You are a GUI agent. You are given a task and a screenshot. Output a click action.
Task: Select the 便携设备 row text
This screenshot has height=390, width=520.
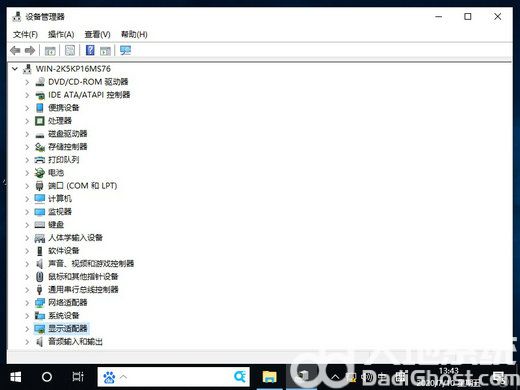[63, 108]
